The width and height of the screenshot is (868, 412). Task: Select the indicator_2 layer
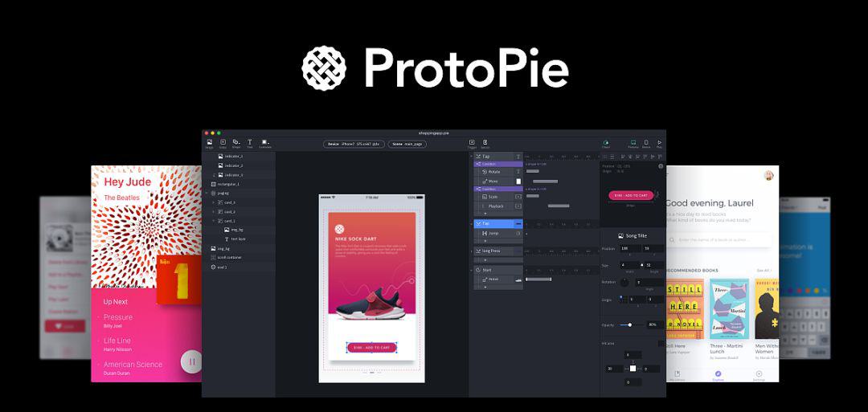pos(239,165)
